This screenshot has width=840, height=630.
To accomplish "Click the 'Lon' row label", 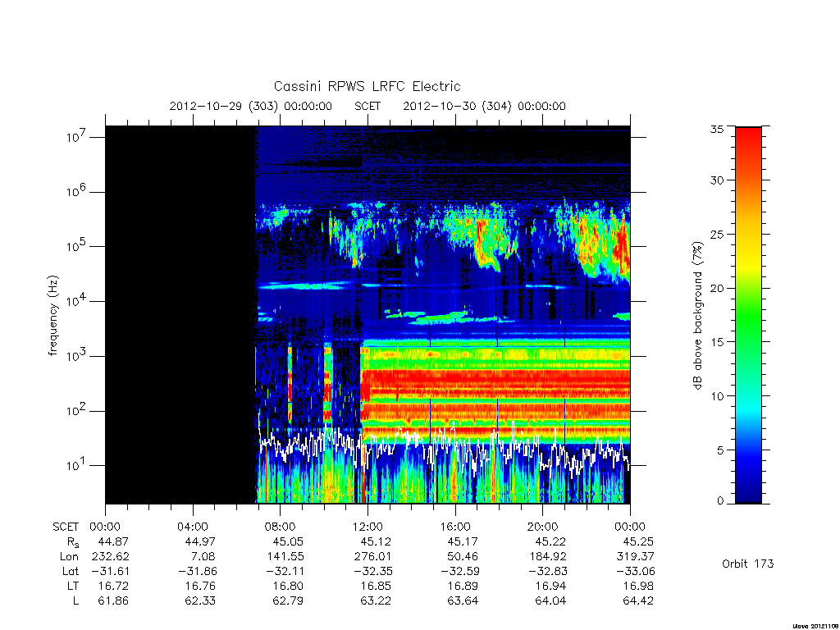I will pyautogui.click(x=69, y=556).
